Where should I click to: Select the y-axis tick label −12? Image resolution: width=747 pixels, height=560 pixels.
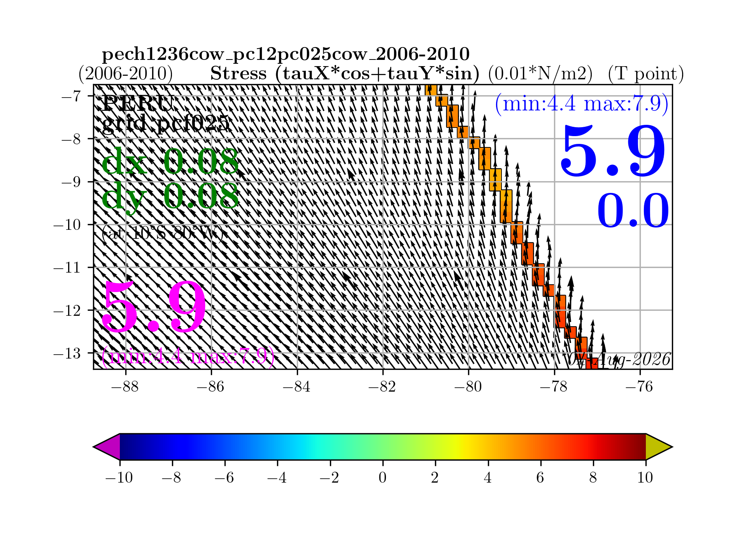click(x=67, y=310)
